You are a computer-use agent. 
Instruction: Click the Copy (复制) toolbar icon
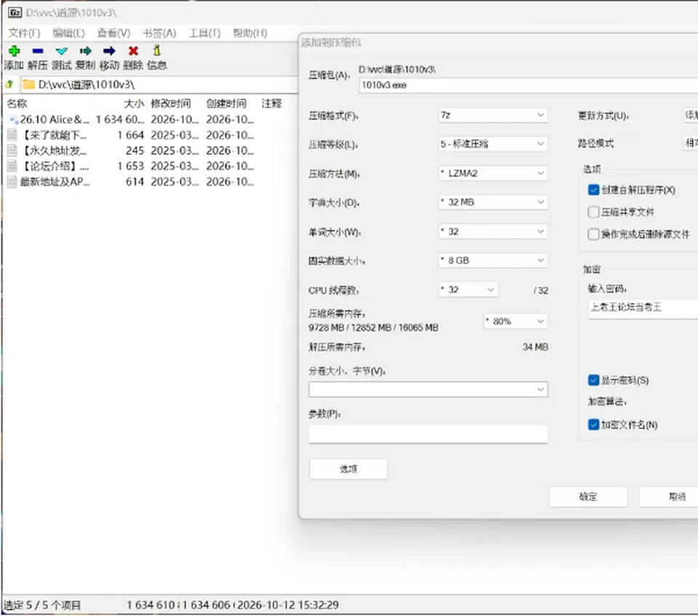tap(86, 51)
